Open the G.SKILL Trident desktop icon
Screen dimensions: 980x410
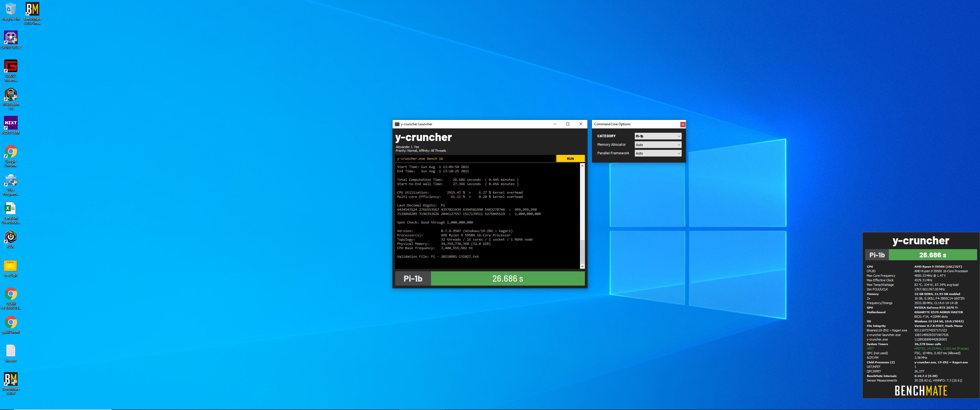[x=11, y=71]
